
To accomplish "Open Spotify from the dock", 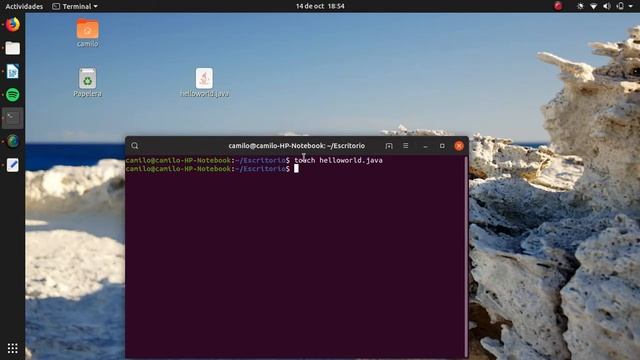I will pos(13,95).
